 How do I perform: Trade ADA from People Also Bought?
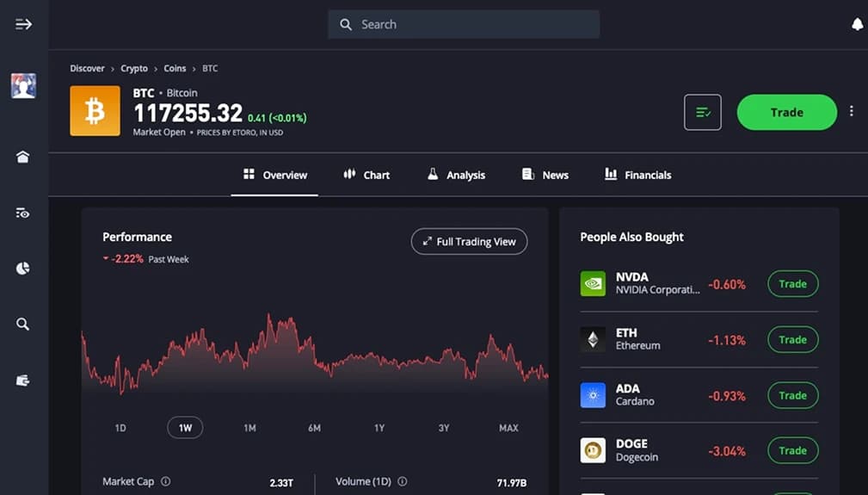tap(792, 395)
